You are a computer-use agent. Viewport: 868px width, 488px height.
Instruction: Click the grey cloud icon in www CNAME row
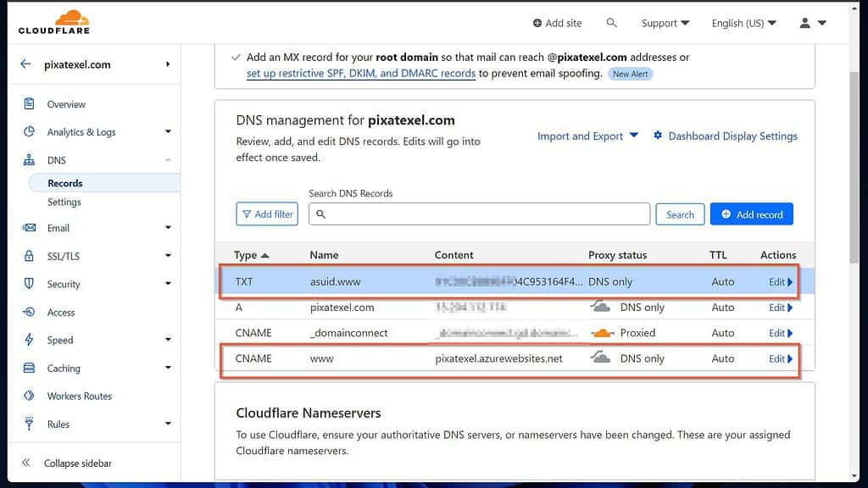(x=600, y=358)
